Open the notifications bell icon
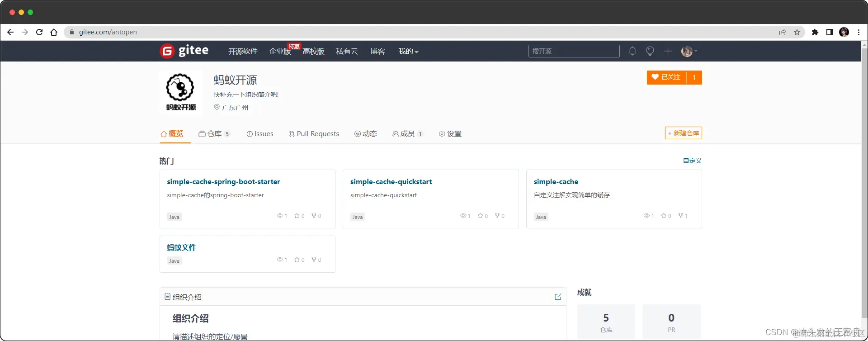Screen dimensions: 868x341 [x=632, y=51]
